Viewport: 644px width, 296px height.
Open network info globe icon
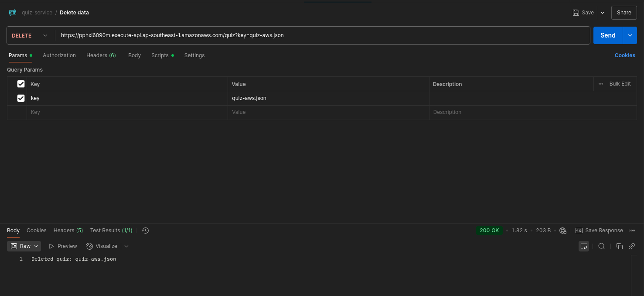pyautogui.click(x=563, y=231)
